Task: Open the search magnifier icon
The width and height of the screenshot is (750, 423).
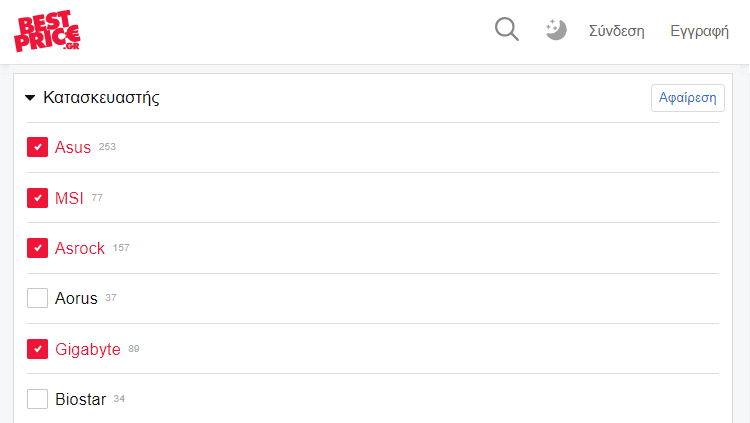Action: 507,30
